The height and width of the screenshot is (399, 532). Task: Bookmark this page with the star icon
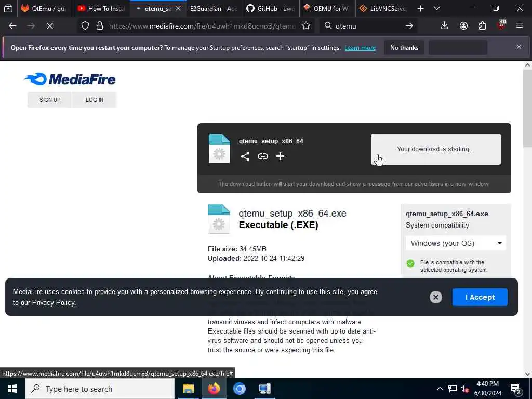[x=306, y=26]
